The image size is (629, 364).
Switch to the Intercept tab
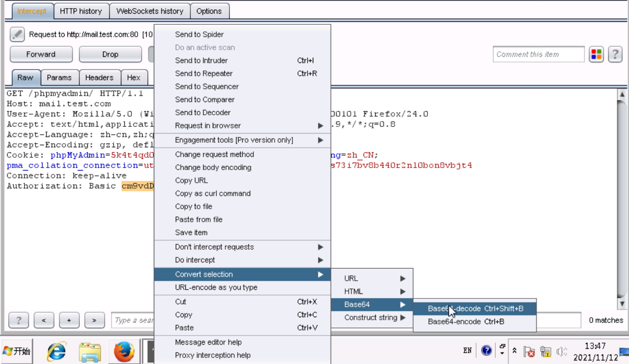32,11
